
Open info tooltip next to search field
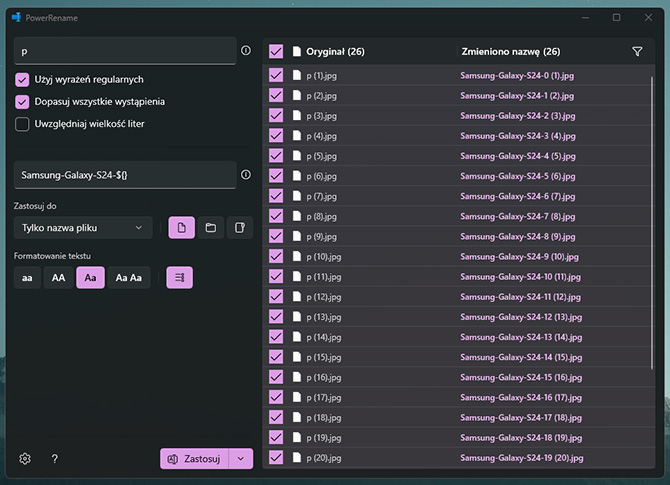246,50
